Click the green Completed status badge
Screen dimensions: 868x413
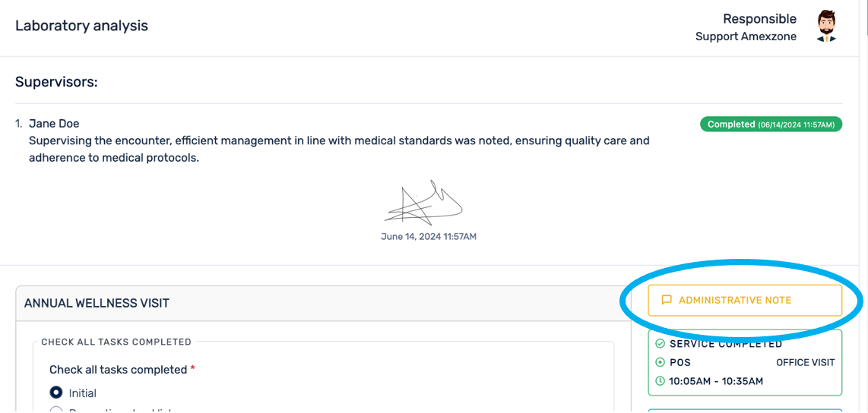coord(771,125)
